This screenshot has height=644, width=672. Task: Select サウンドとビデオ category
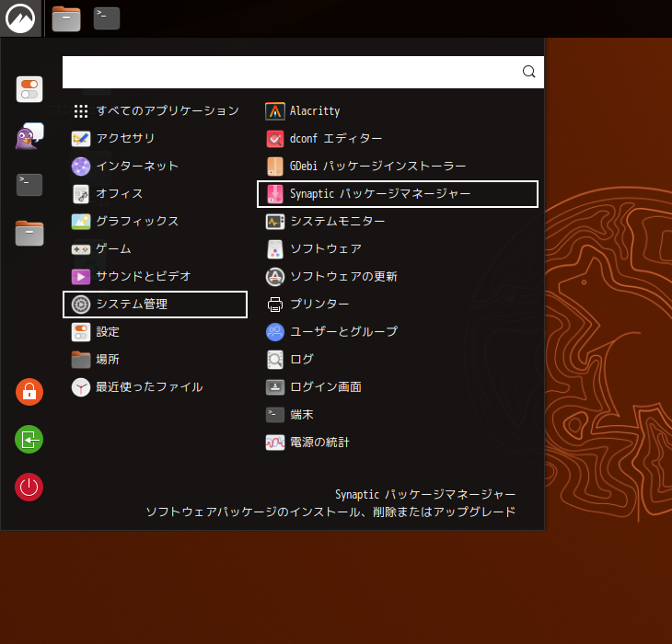click(156, 277)
